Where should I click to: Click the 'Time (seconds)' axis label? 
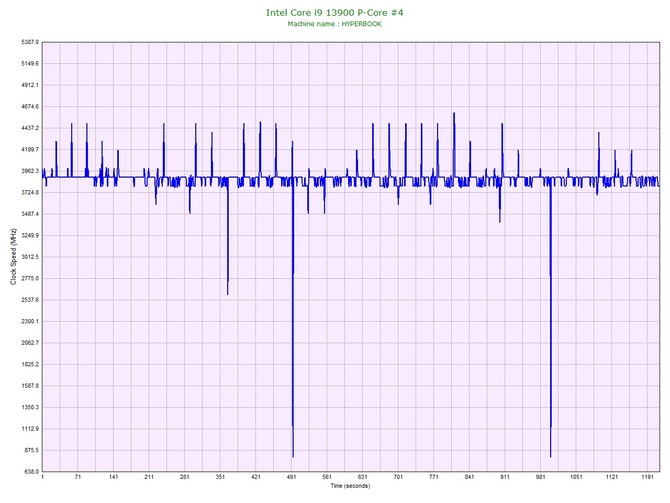click(x=350, y=486)
